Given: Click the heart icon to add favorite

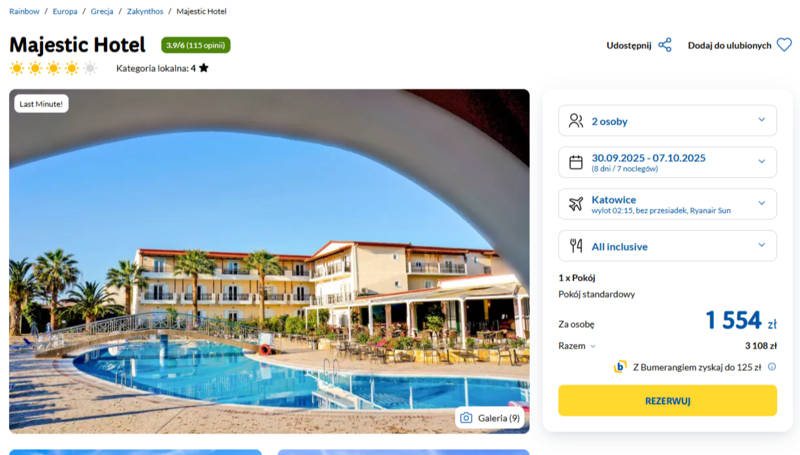Looking at the screenshot, I should (x=784, y=45).
